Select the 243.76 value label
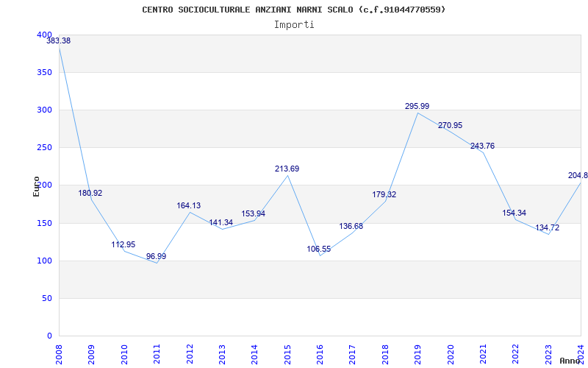588x368 pixels. (x=482, y=146)
